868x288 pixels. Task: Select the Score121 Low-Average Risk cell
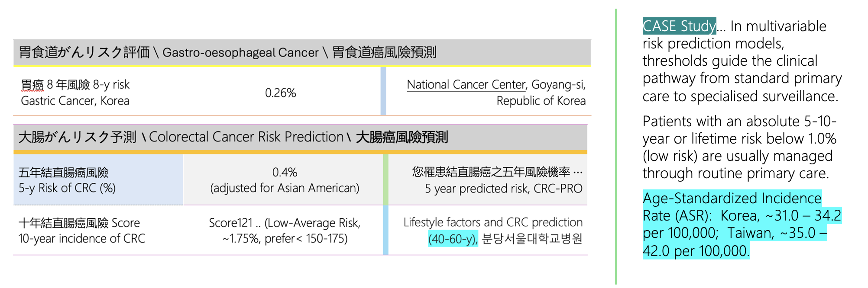pyautogui.click(x=285, y=230)
